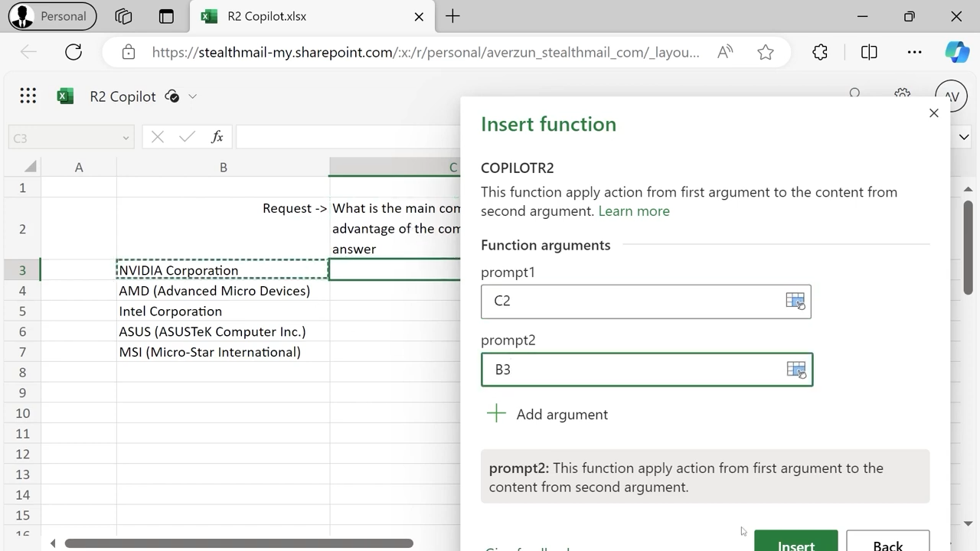The width and height of the screenshot is (980, 551).
Task: Select the ASUS (ASUSTeK Computer Inc.) cell
Action: [223, 331]
